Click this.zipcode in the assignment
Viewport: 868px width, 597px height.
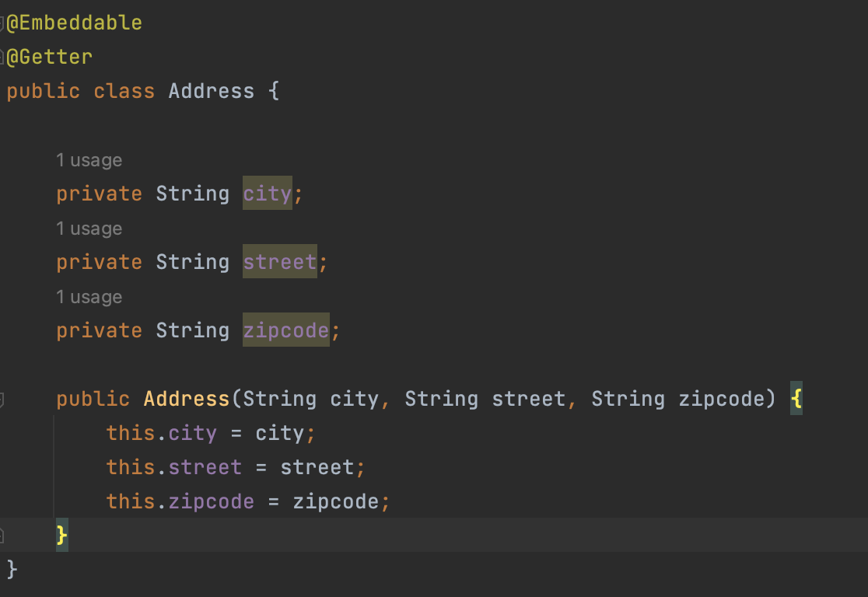pyautogui.click(x=180, y=502)
